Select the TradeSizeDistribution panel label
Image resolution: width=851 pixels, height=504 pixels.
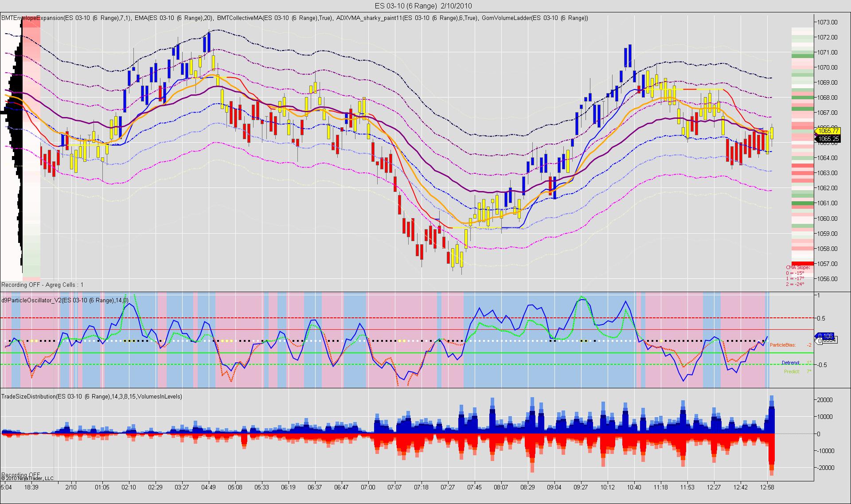92,396
